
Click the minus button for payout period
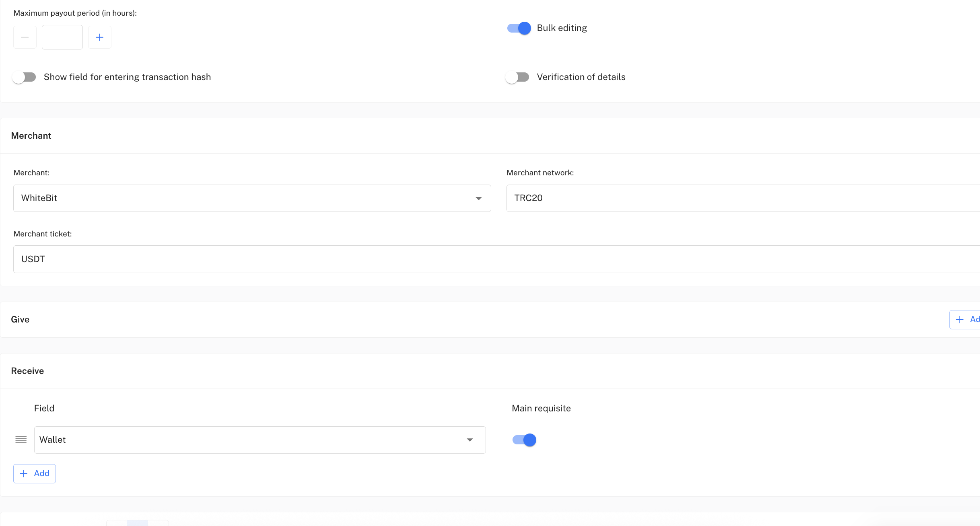[x=25, y=37]
